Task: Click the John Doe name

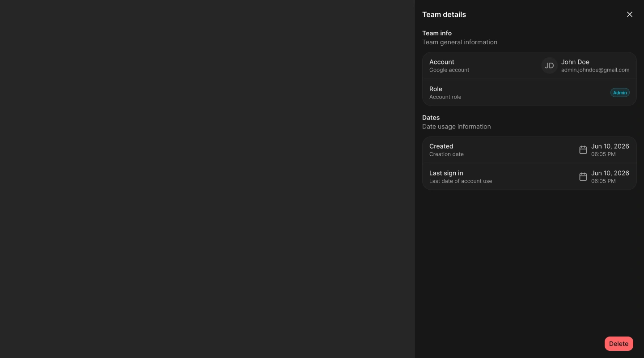Action: [x=575, y=62]
